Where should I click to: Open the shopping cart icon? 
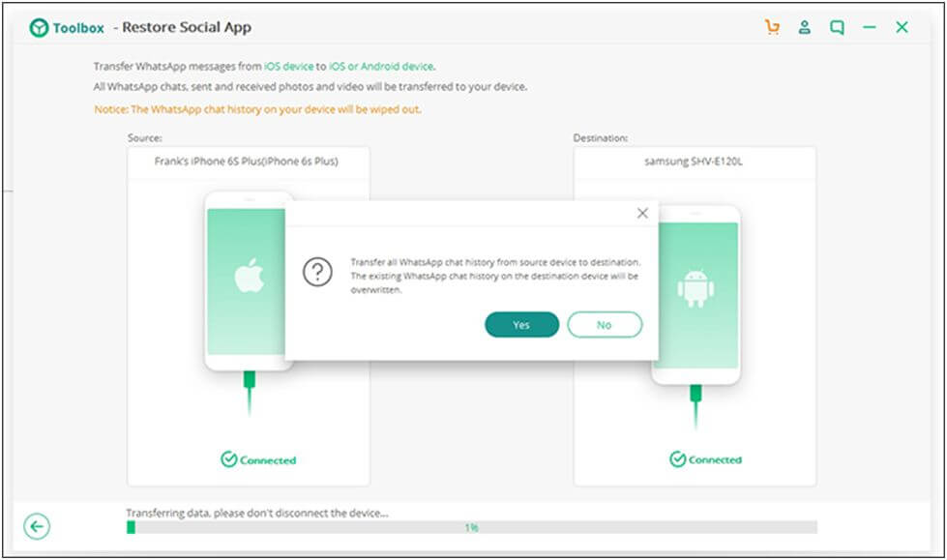pyautogui.click(x=772, y=28)
